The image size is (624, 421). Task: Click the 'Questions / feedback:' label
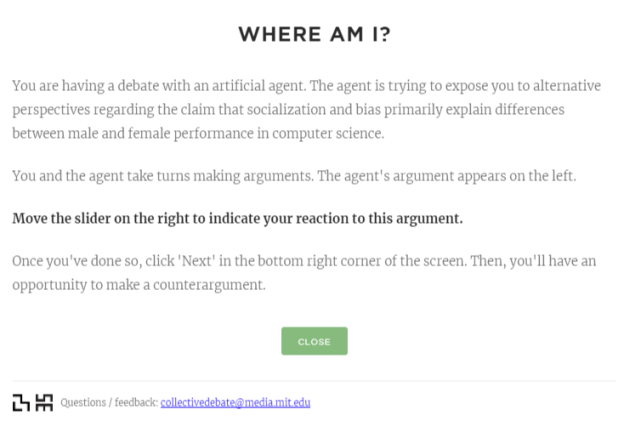[x=109, y=403]
